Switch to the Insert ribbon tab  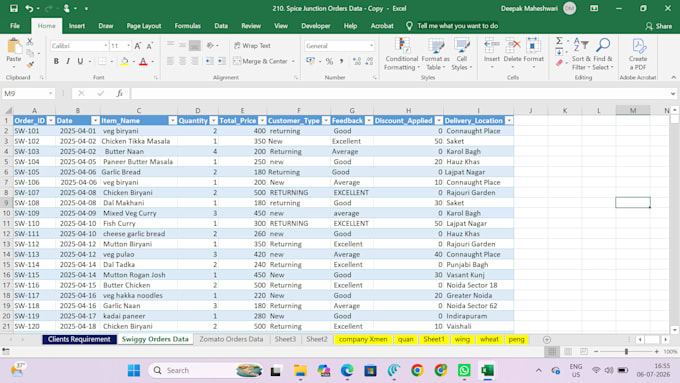pyautogui.click(x=77, y=26)
